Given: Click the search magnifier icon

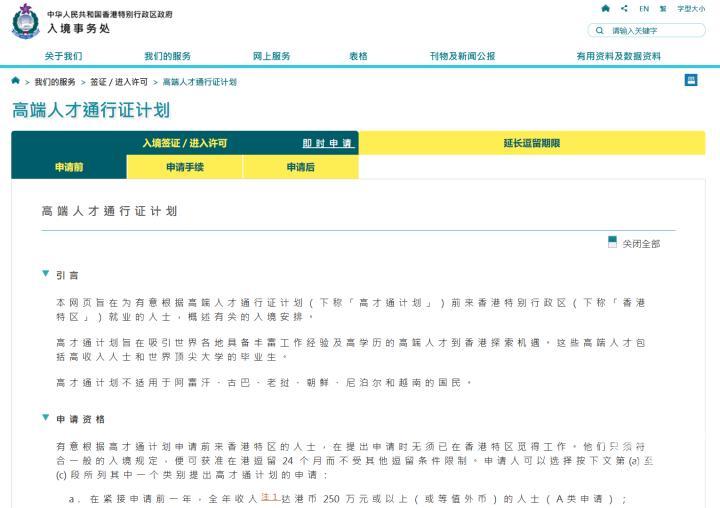Looking at the screenshot, I should point(600,30).
